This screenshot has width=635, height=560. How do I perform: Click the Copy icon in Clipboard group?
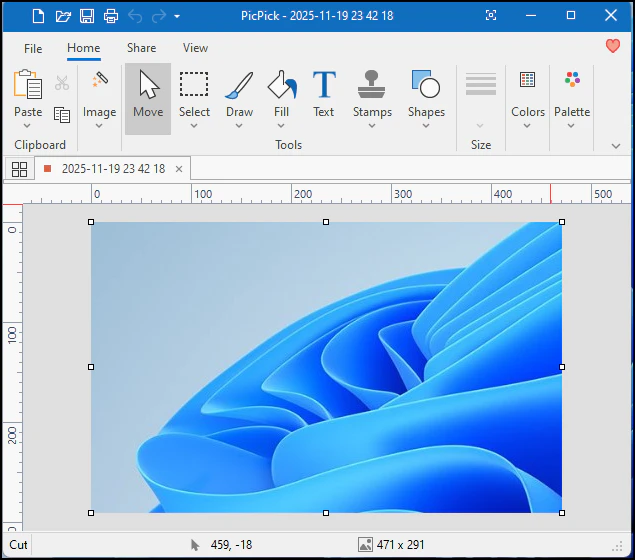(x=62, y=115)
